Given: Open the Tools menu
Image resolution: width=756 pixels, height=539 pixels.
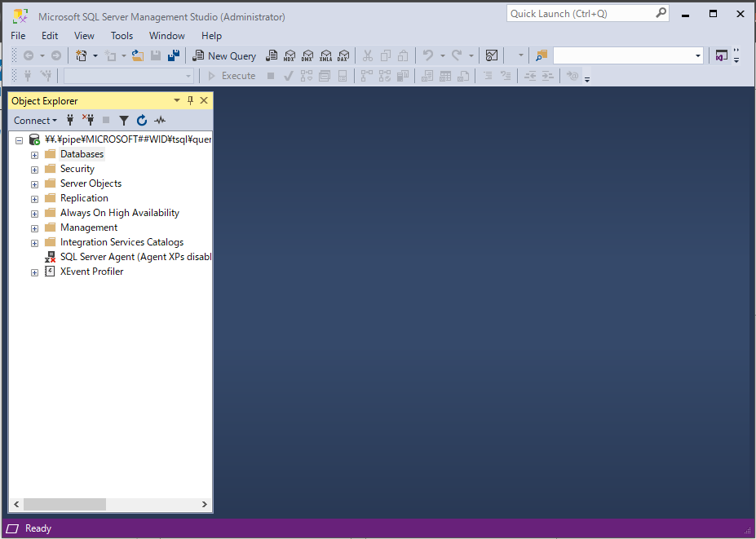Looking at the screenshot, I should click(122, 35).
